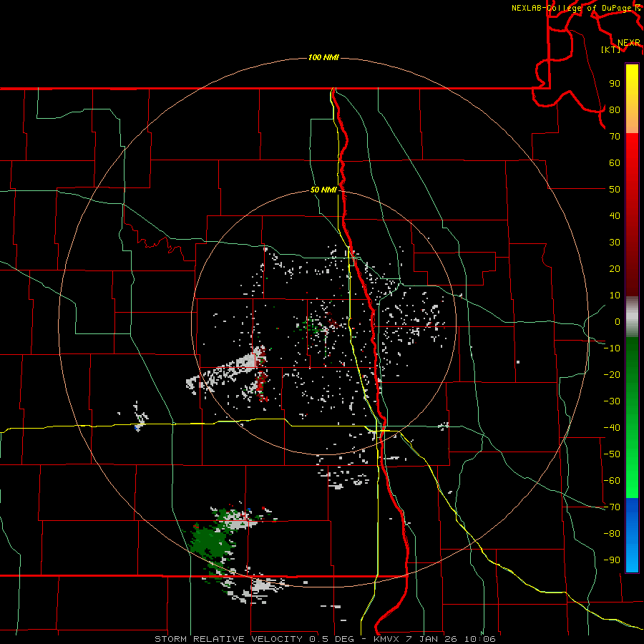Image resolution: width=644 pixels, height=644 pixels.
Task: Click the NEXLAB-College of DuPage credit text
Action: pyautogui.click(x=572, y=8)
